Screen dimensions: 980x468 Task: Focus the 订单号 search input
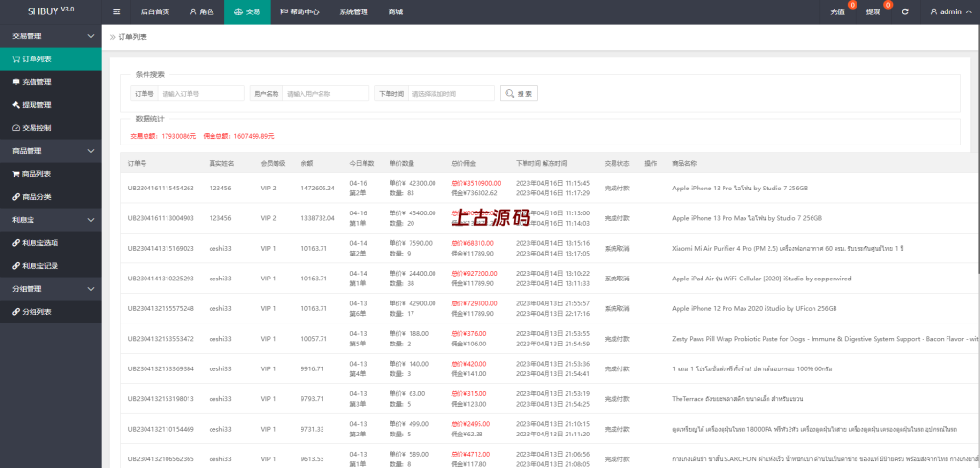click(x=201, y=93)
